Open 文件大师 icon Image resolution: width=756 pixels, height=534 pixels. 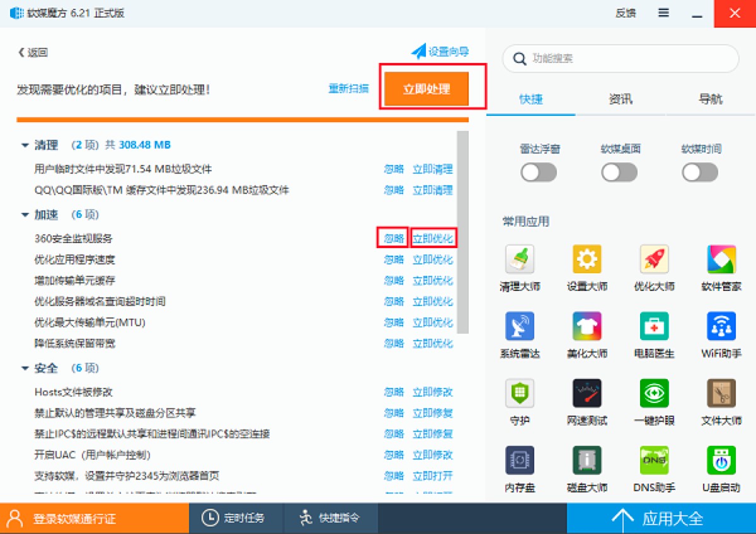pyautogui.click(x=721, y=393)
